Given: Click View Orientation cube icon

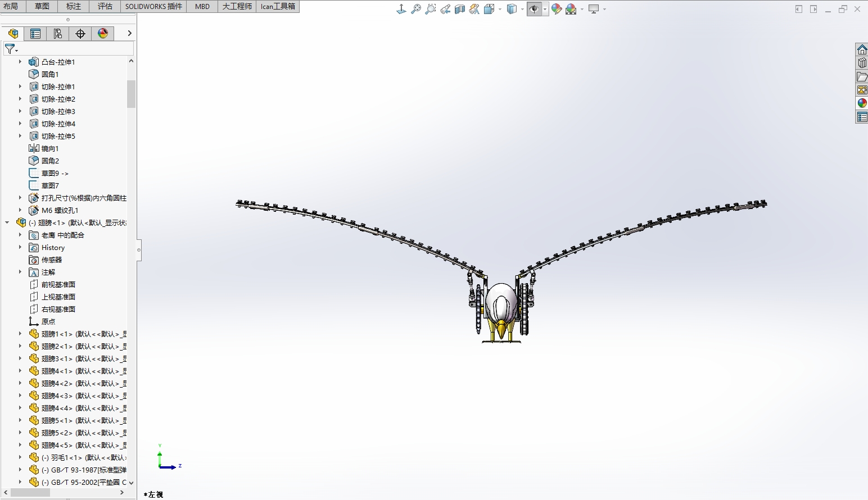Looking at the screenshot, I should [x=489, y=9].
